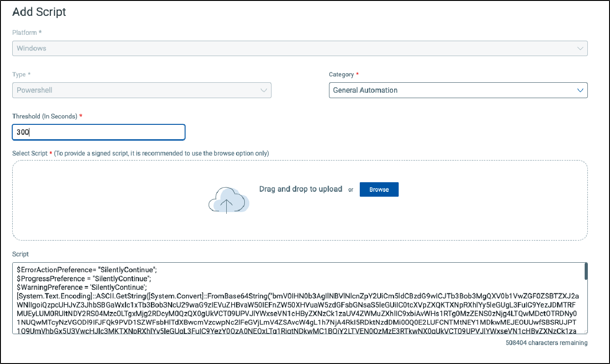This screenshot has height=364, width=610.
Task: Click the Platform dropdown chevron
Action: 580,48
